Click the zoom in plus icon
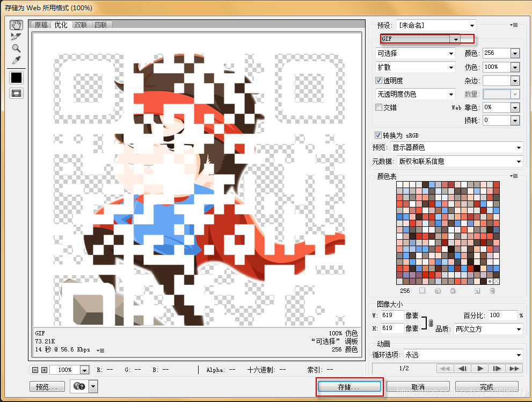Viewport: 532px width, 402px height. (x=44, y=370)
